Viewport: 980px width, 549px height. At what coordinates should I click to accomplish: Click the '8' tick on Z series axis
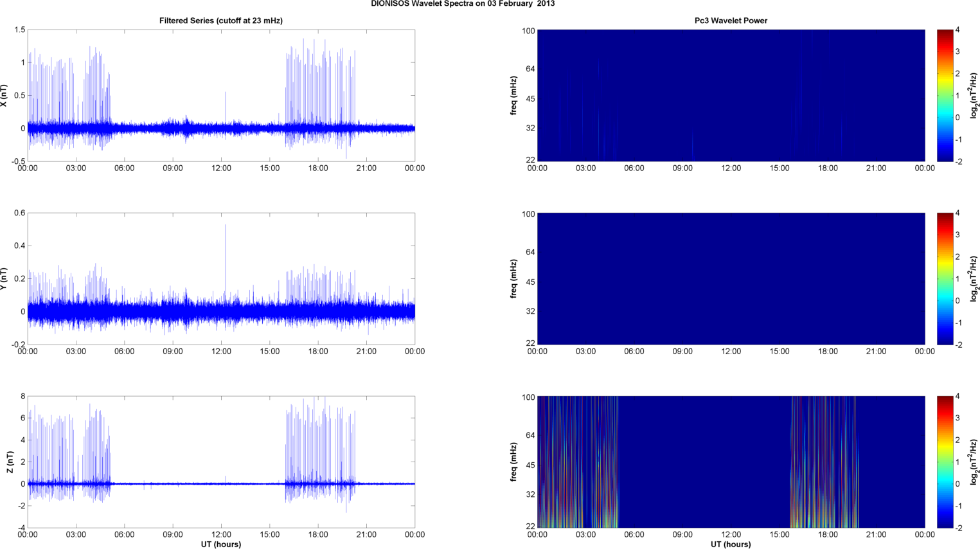(22, 396)
